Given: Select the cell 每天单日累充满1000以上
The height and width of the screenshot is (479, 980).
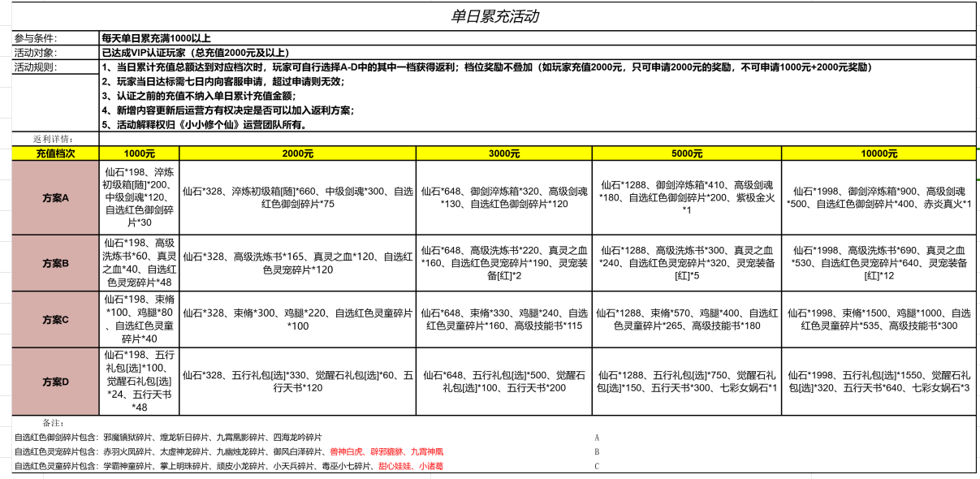Looking at the screenshot, I should 156,38.
